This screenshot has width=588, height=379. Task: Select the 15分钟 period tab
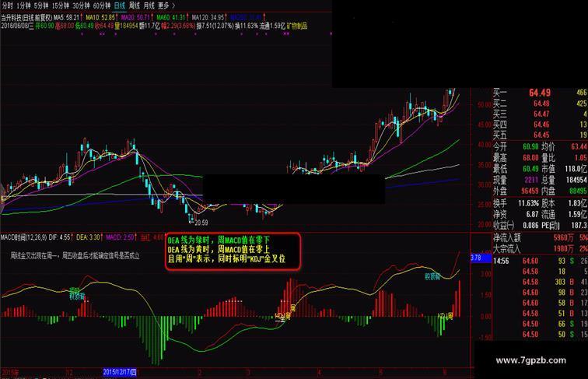coord(61,5)
